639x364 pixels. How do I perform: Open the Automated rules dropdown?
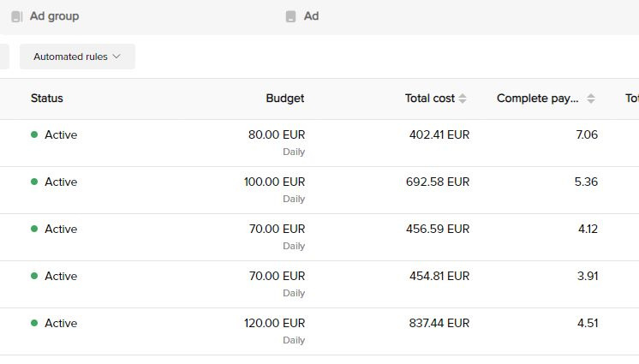77,57
